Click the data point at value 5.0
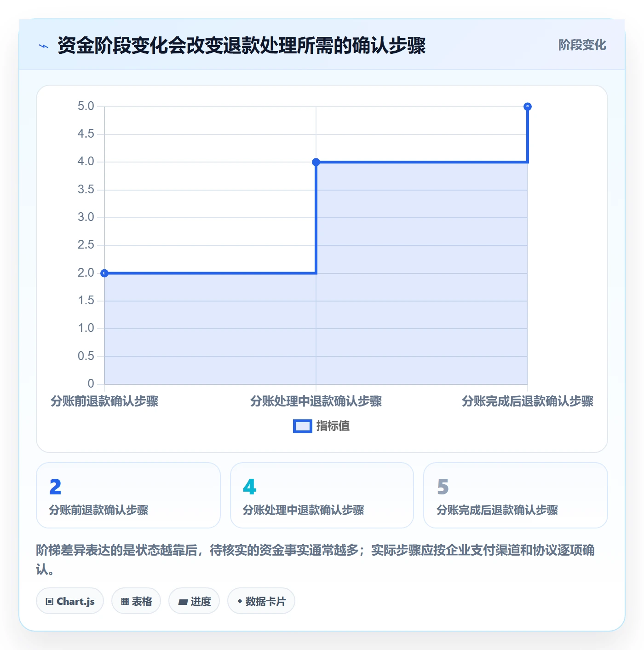 pyautogui.click(x=528, y=107)
